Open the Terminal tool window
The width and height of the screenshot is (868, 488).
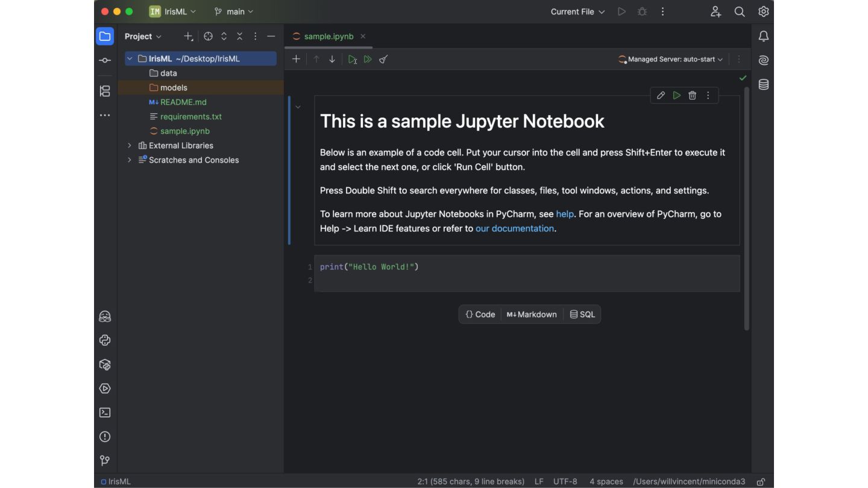click(105, 413)
